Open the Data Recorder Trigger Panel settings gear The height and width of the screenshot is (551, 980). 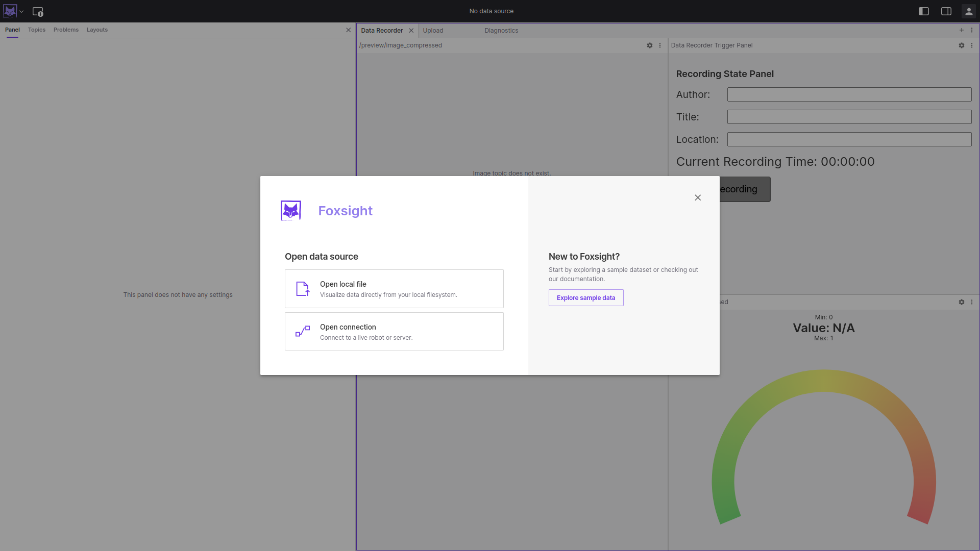962,45
